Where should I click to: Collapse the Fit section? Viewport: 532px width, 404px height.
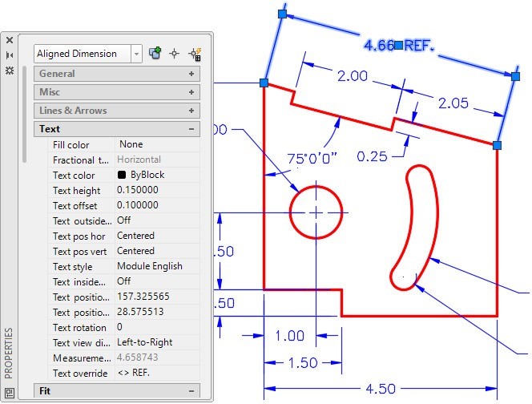tap(191, 390)
